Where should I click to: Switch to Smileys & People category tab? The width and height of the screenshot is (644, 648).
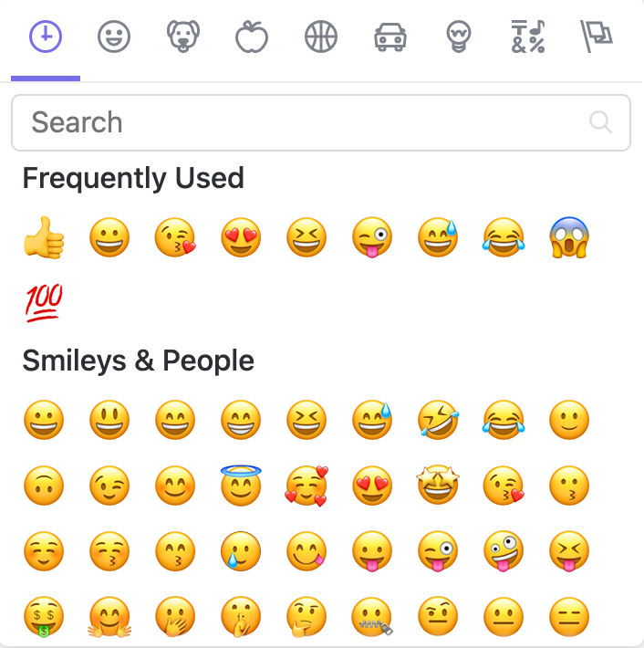pos(114,37)
